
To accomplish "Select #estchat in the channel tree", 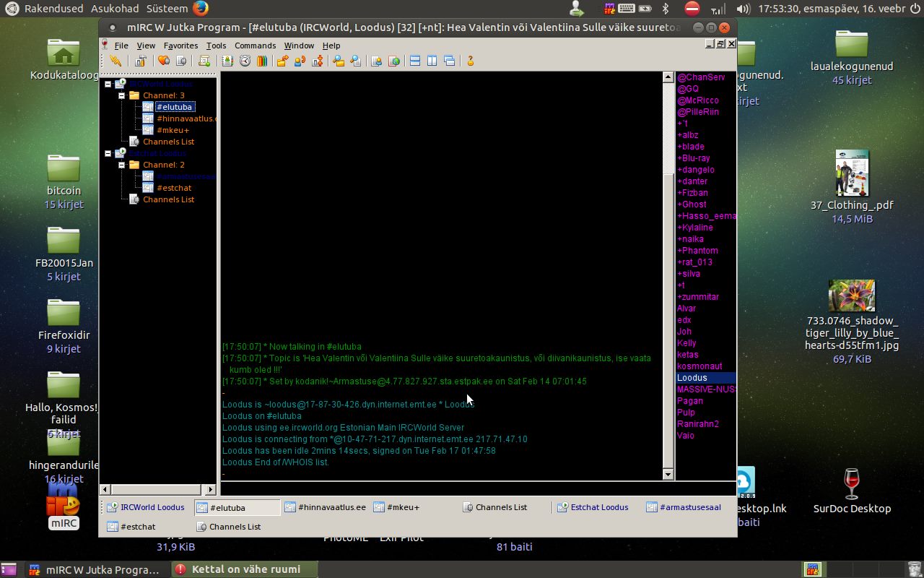I will 174,188.
